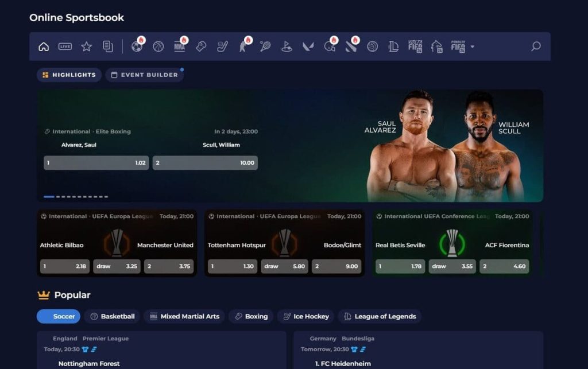The image size is (588, 369).
Task: Pick draw at 3.55 for Betis match
Action: (452, 266)
